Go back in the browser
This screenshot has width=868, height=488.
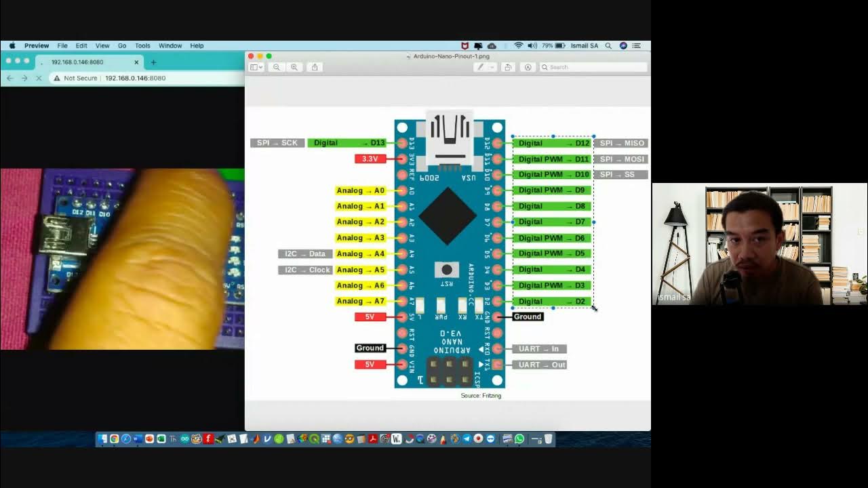(9, 78)
